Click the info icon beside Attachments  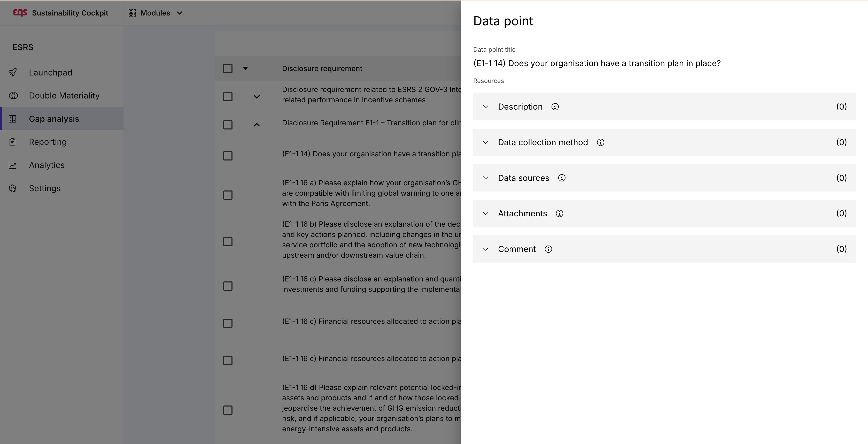click(x=559, y=214)
